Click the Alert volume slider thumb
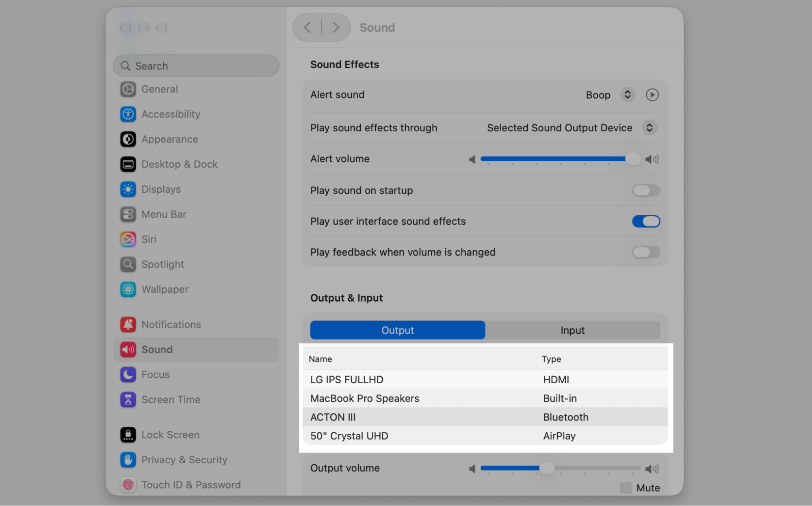The width and height of the screenshot is (812, 506). point(632,159)
